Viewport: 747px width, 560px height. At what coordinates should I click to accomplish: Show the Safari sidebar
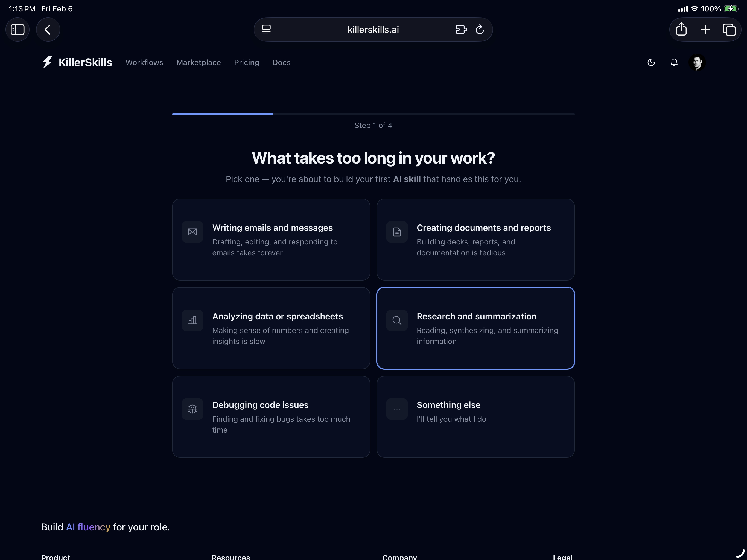[x=17, y=29]
